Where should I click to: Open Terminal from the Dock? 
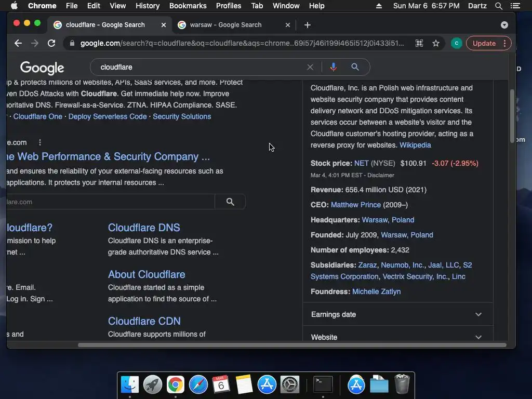[x=323, y=385]
